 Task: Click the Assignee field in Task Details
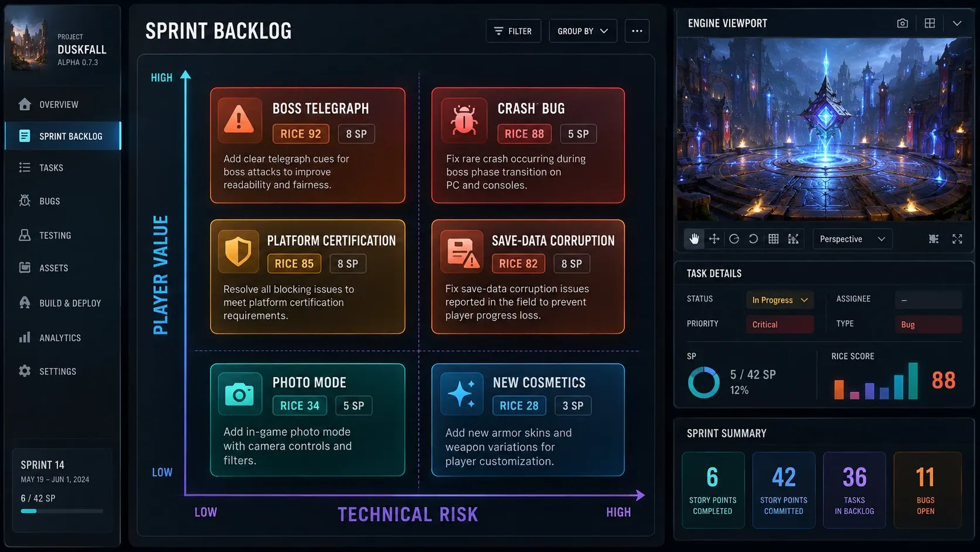[928, 300]
